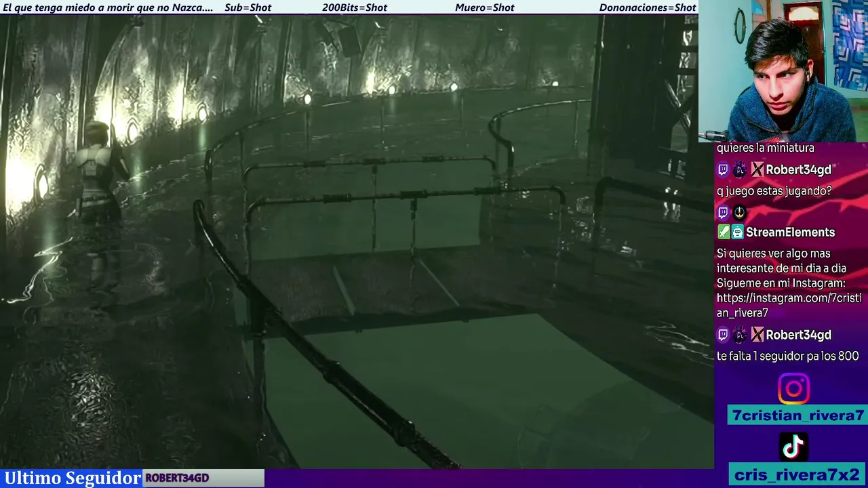868x488 pixels.
Task: Click the 'Muero=Shot' ticker text
Action: tap(485, 7)
